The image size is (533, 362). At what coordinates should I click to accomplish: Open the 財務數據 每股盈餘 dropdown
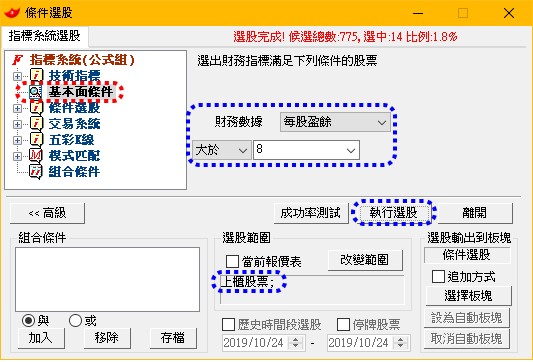(335, 122)
